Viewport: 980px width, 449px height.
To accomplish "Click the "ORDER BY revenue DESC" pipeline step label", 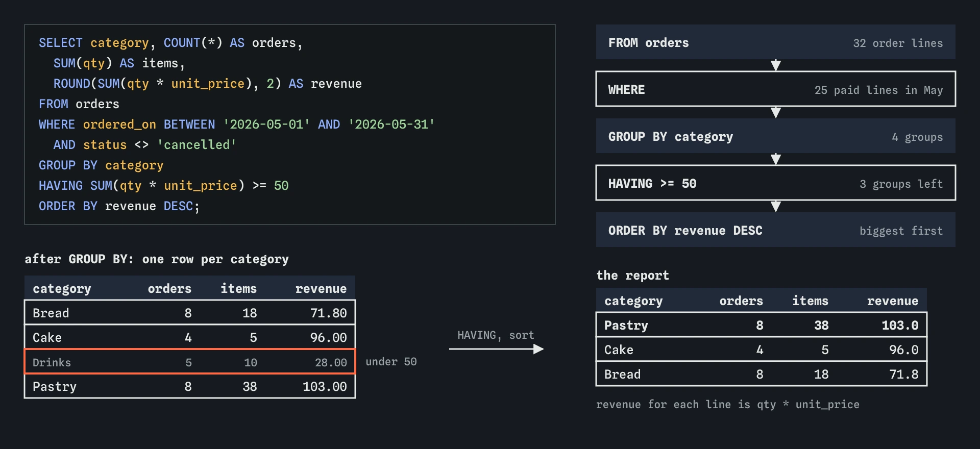I will (685, 231).
